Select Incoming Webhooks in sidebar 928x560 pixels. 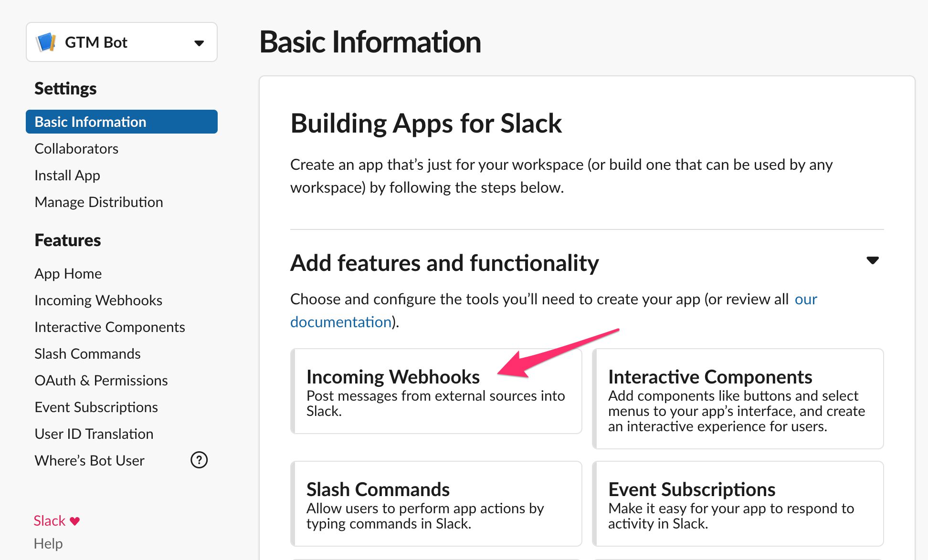[x=98, y=300]
